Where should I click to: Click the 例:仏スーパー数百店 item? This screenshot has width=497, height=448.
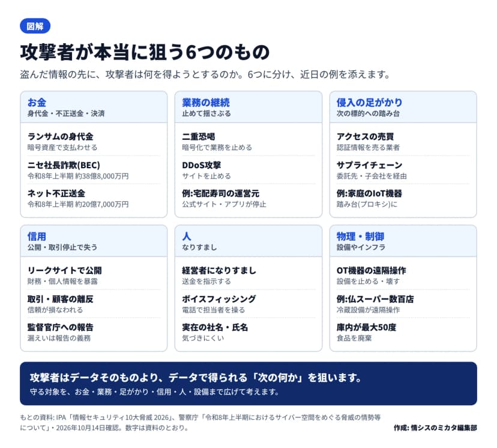point(375,299)
